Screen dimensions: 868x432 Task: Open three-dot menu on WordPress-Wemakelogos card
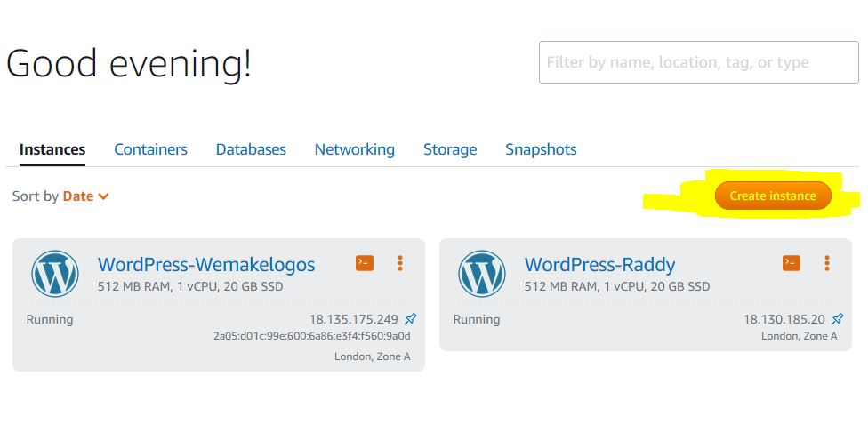click(x=399, y=263)
